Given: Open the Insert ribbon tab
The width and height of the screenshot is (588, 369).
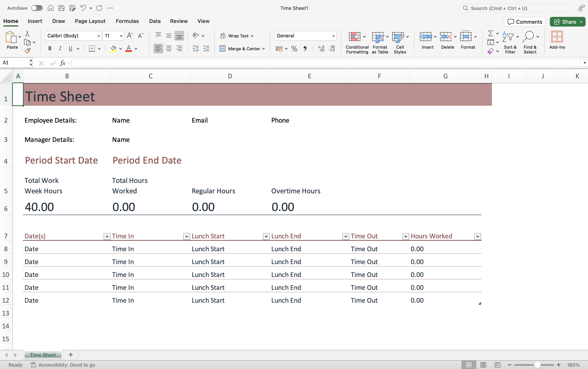Looking at the screenshot, I should coord(35,21).
